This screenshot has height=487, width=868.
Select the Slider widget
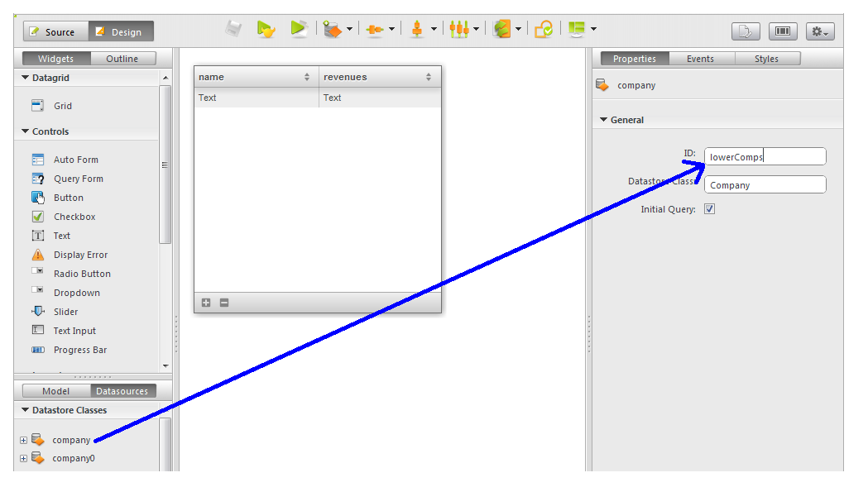pos(55,312)
